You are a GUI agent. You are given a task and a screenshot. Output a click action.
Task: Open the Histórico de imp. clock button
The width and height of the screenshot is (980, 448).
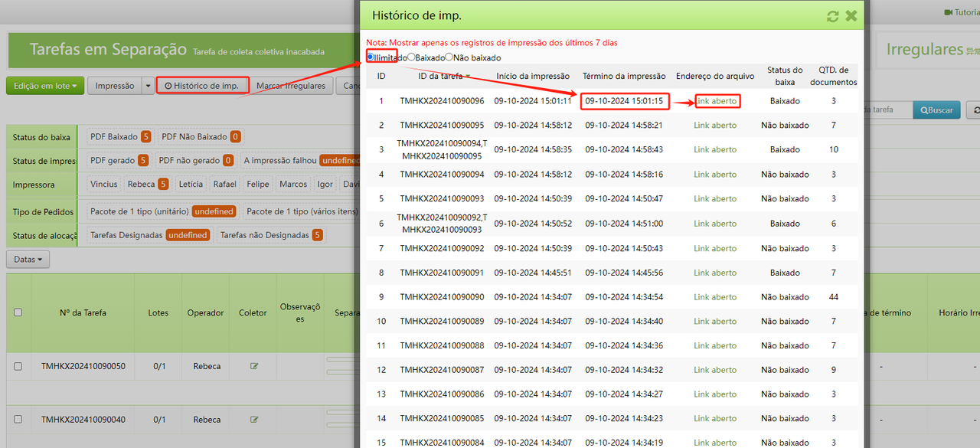pos(202,86)
